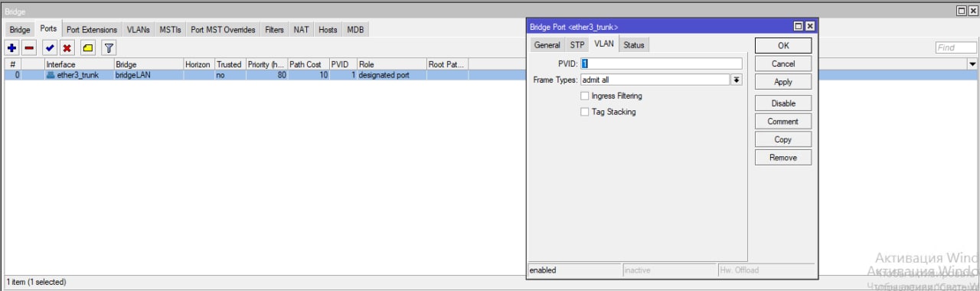The width and height of the screenshot is (980, 291).
Task: Sort by Bridge column header
Action: coord(149,64)
